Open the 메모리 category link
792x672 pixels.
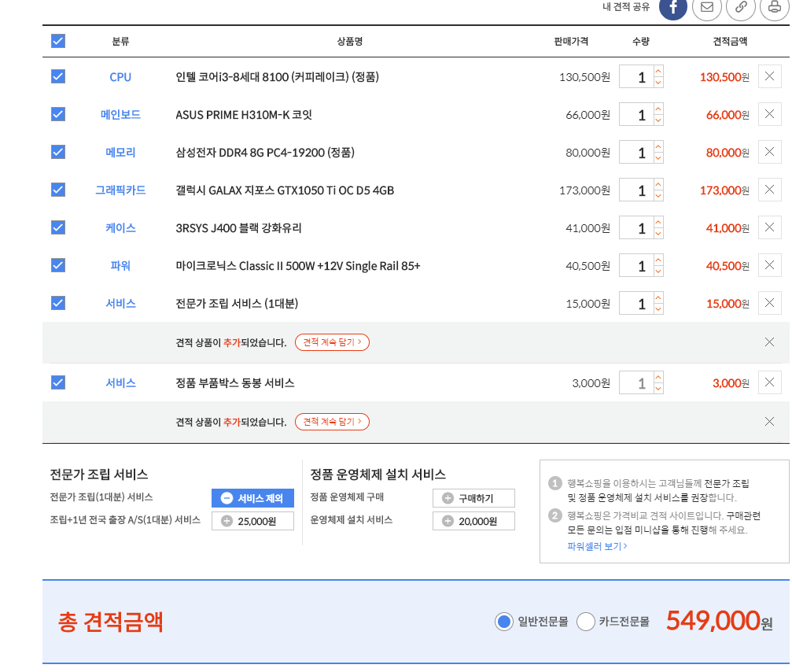point(120,153)
